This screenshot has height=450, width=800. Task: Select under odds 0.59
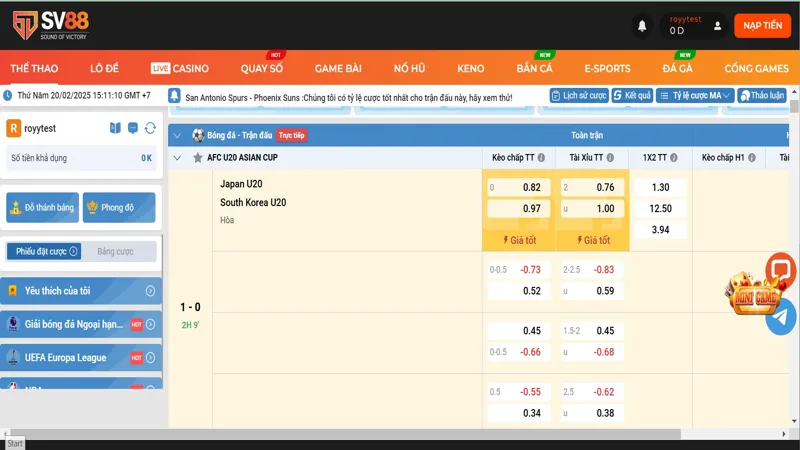click(592, 291)
